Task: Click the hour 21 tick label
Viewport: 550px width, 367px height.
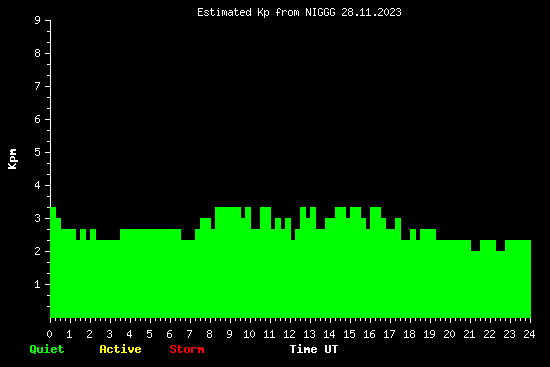Action: (469, 334)
